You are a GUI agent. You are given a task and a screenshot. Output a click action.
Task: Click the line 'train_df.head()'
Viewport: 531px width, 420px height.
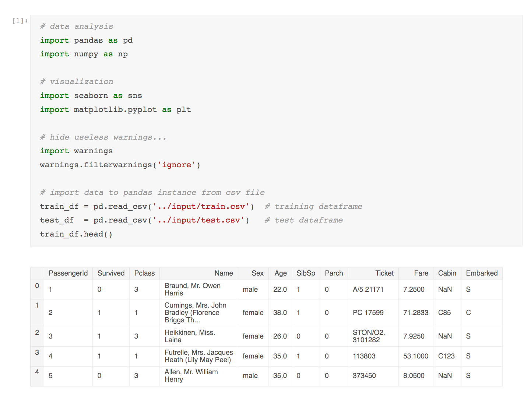click(x=76, y=234)
